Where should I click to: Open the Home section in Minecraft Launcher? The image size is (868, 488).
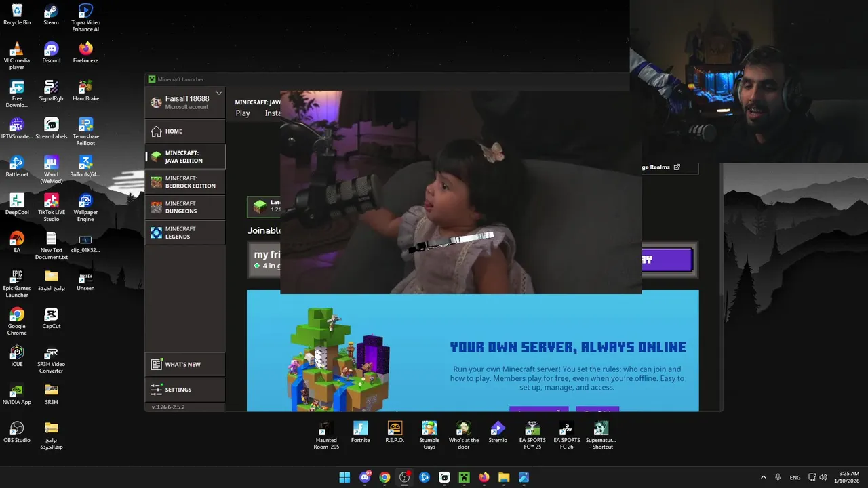185,131
